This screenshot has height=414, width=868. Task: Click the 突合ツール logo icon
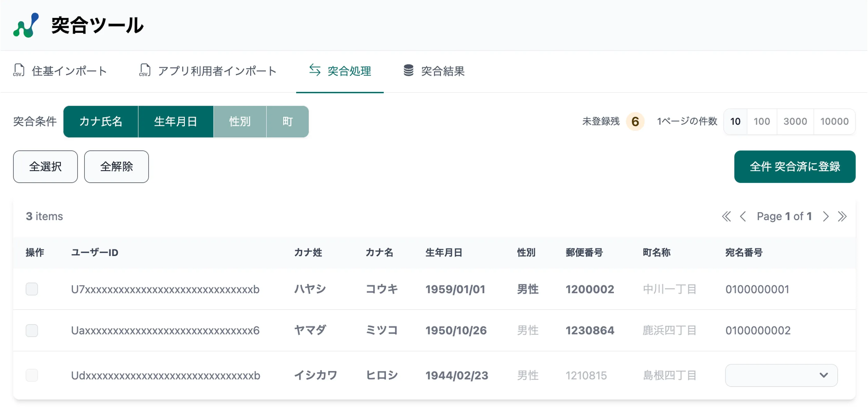point(26,25)
